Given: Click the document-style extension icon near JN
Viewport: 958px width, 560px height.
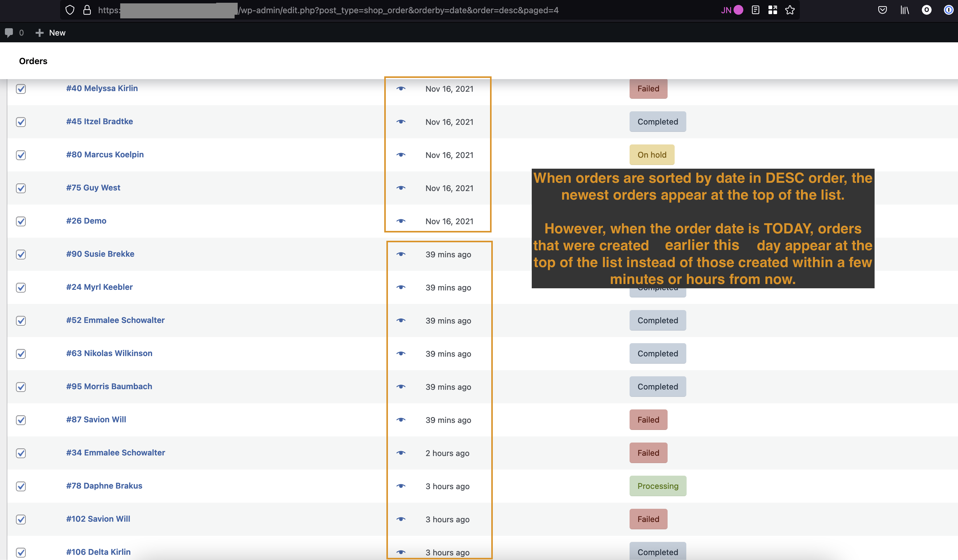Looking at the screenshot, I should pos(756,10).
